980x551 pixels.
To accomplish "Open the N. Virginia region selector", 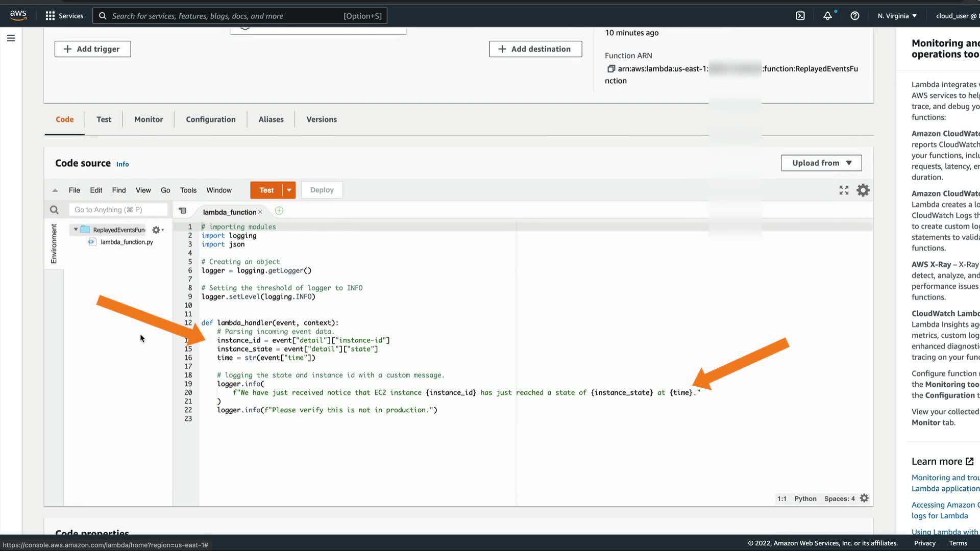I will [897, 16].
